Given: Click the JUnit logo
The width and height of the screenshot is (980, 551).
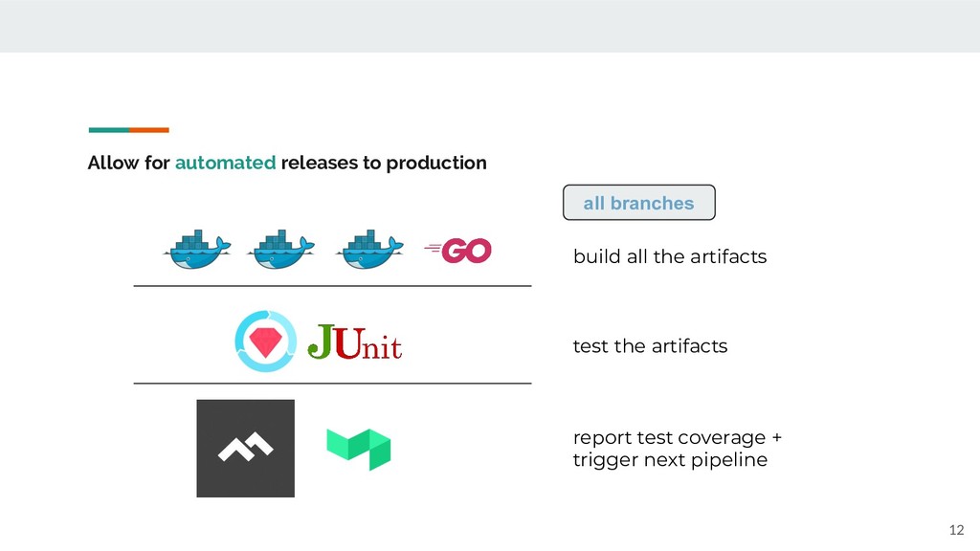Looking at the screenshot, I should click(354, 342).
